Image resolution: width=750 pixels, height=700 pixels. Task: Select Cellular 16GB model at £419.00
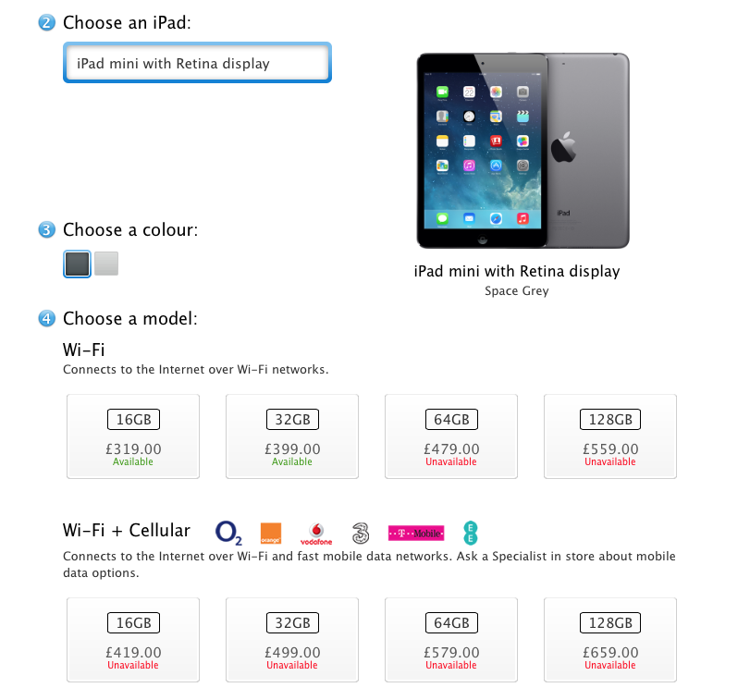tap(133, 639)
